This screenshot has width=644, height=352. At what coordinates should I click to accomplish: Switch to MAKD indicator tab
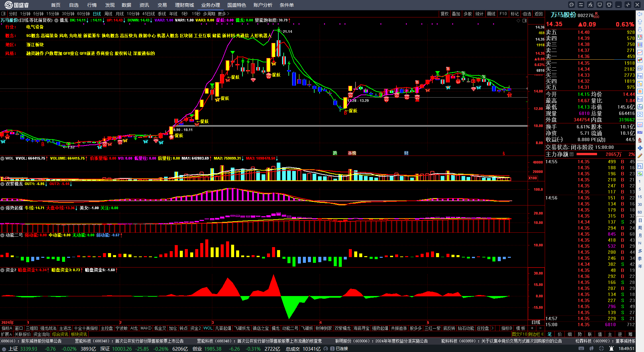click(x=146, y=328)
